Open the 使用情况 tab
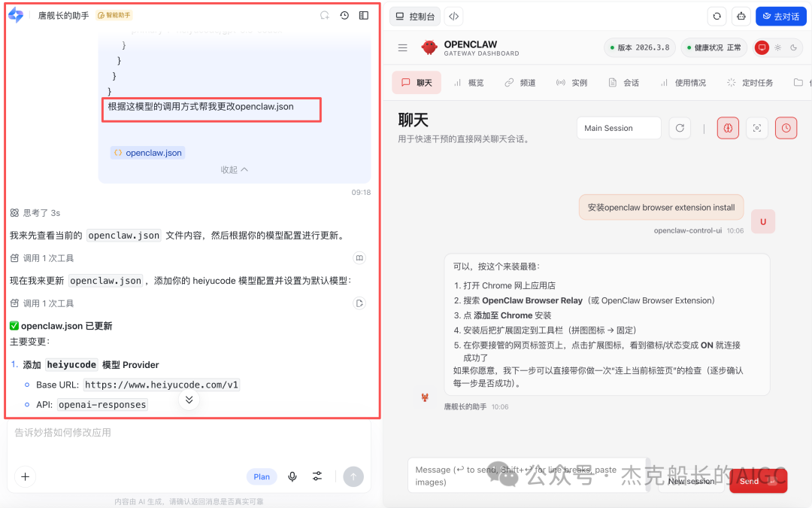This screenshot has width=812, height=508. click(x=683, y=83)
